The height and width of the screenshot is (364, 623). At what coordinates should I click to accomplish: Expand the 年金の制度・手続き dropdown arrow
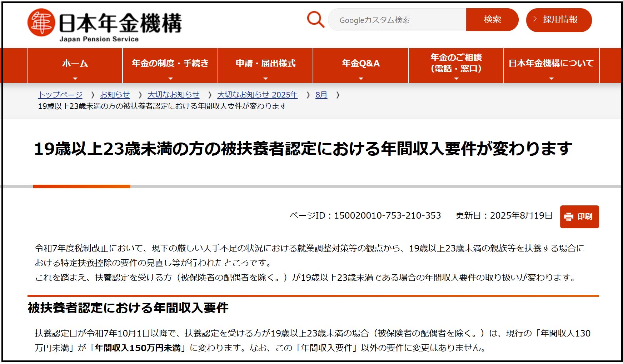click(170, 78)
